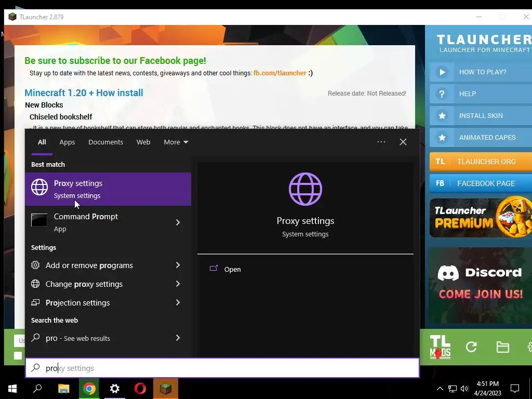Click HELP button in TLauncher sidebar
Image resolution: width=532 pixels, height=399 pixels.
pos(481,94)
